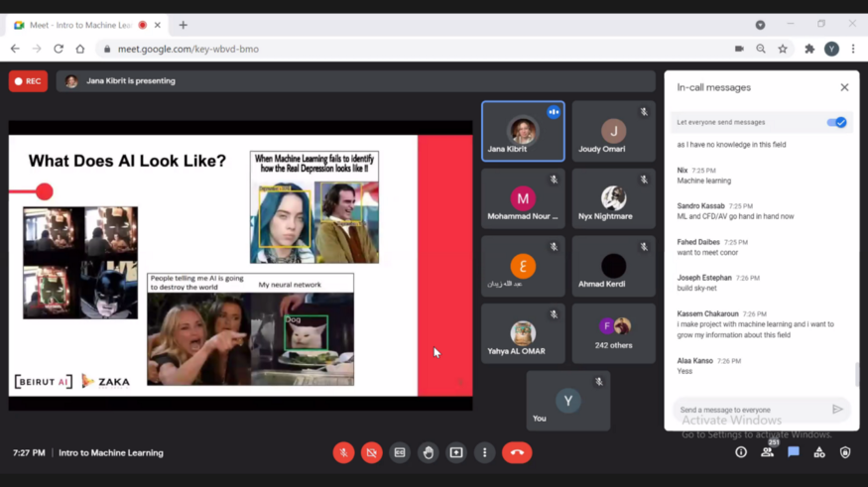
Task: Open more options three-dot menu in call bar
Action: [484, 452]
